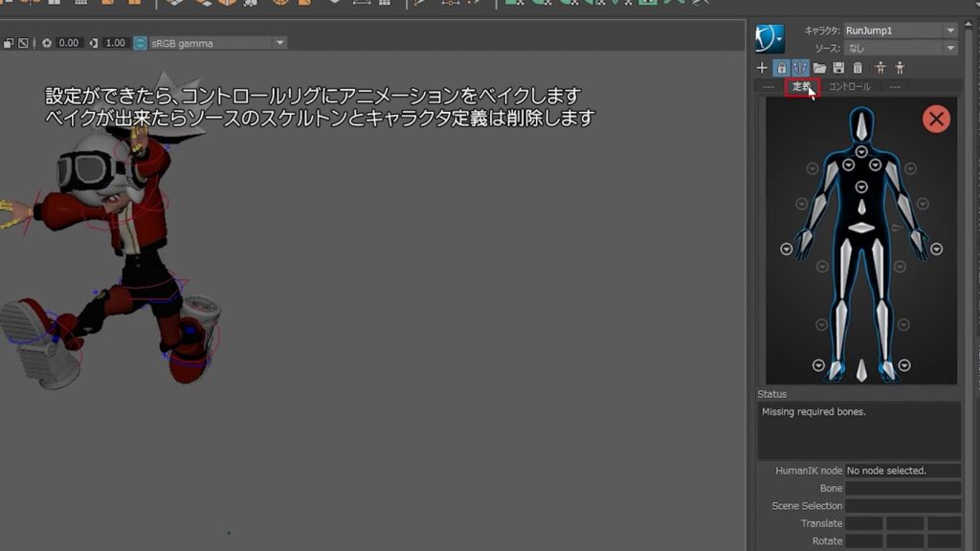Toggle the mirror matching icon

[x=801, y=68]
